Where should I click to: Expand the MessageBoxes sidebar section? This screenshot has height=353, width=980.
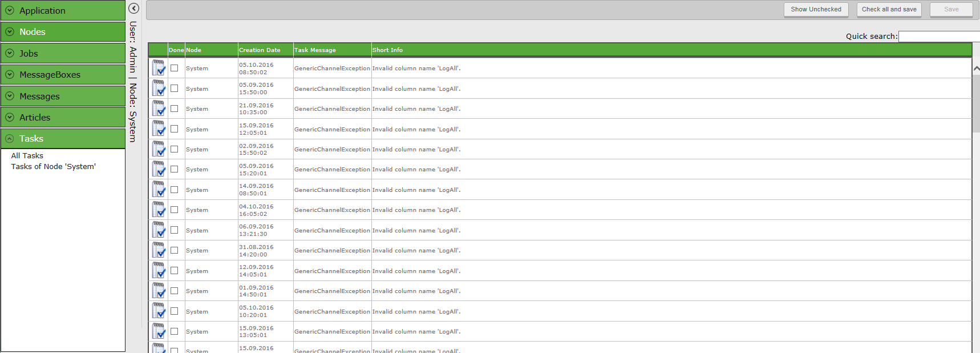click(63, 75)
